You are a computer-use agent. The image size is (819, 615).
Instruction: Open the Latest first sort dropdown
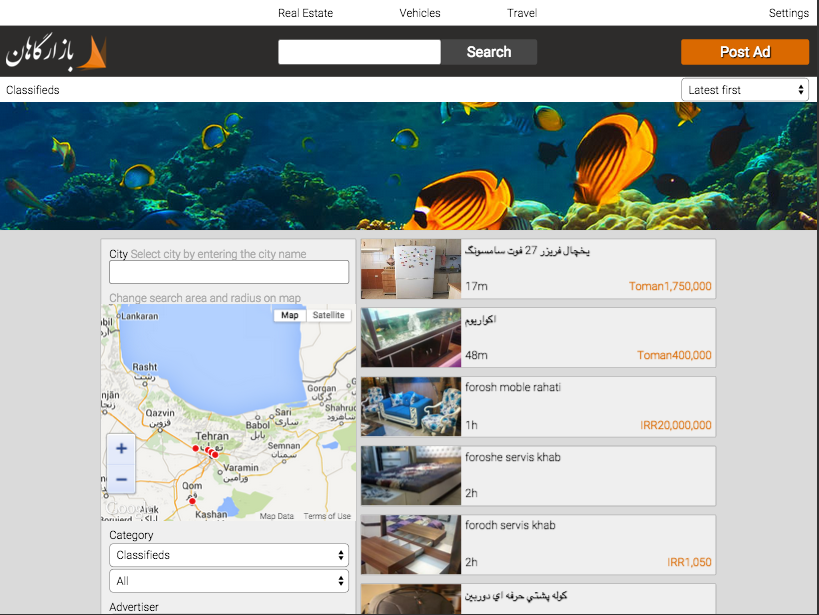click(745, 90)
